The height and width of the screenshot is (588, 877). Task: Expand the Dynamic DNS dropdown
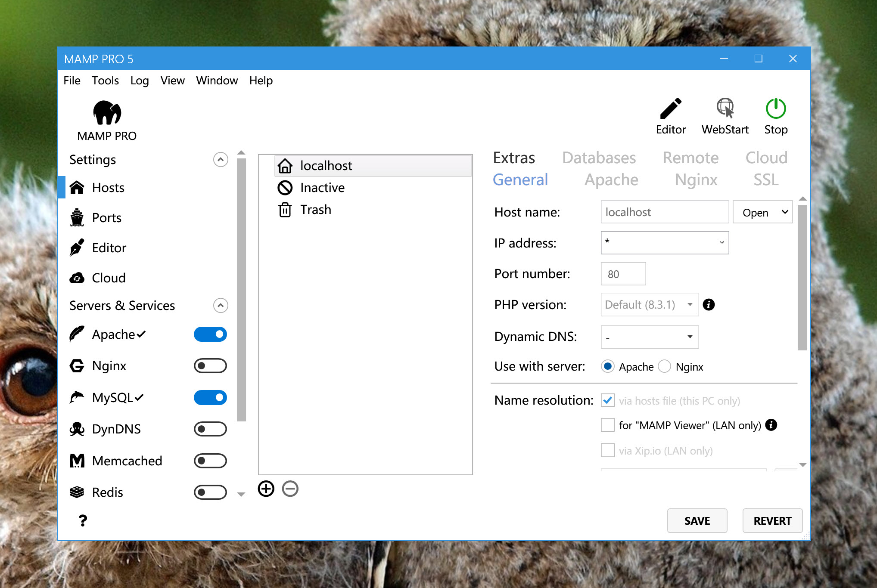(x=690, y=337)
